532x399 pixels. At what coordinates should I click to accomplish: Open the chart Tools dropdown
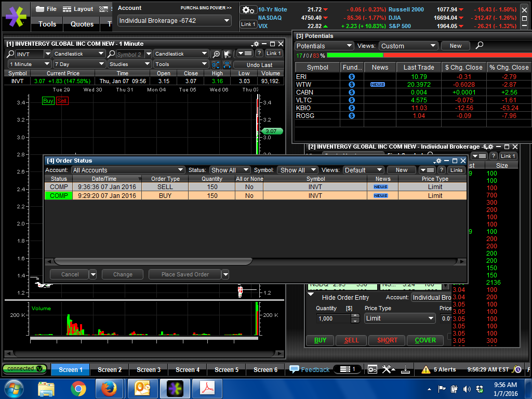click(x=180, y=64)
